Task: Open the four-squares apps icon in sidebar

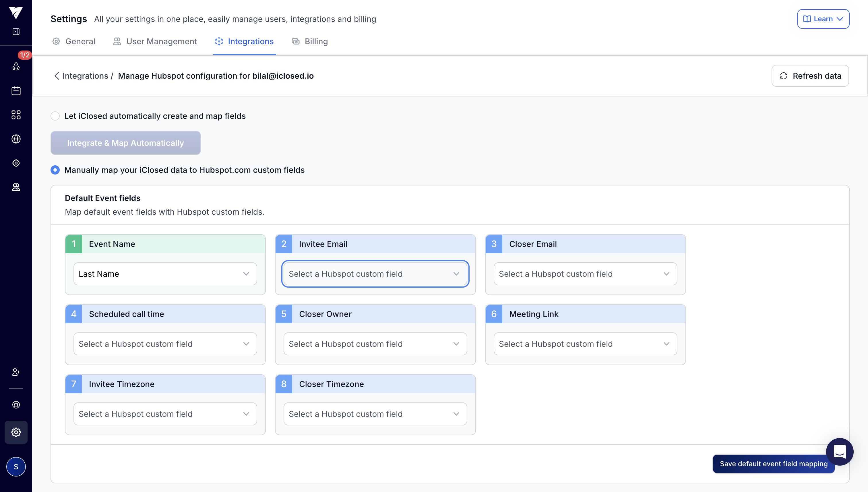Action: coord(16,115)
